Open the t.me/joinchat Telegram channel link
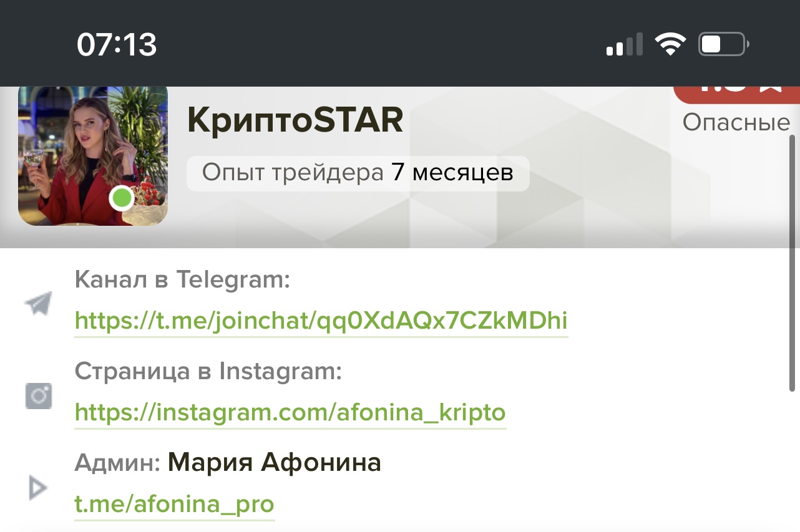 click(321, 321)
